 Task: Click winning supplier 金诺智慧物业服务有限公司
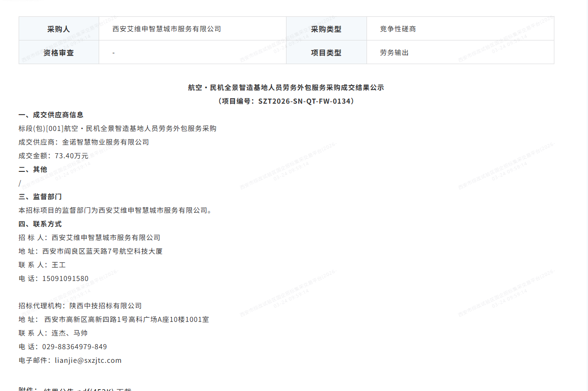click(x=106, y=142)
